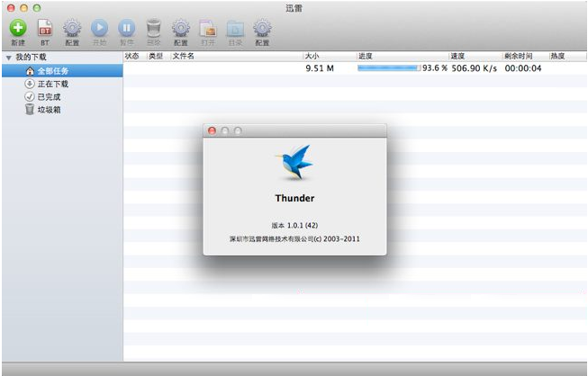Click the 版本 1.0.1 (42) version text
The width and height of the screenshot is (588, 376).
294,225
